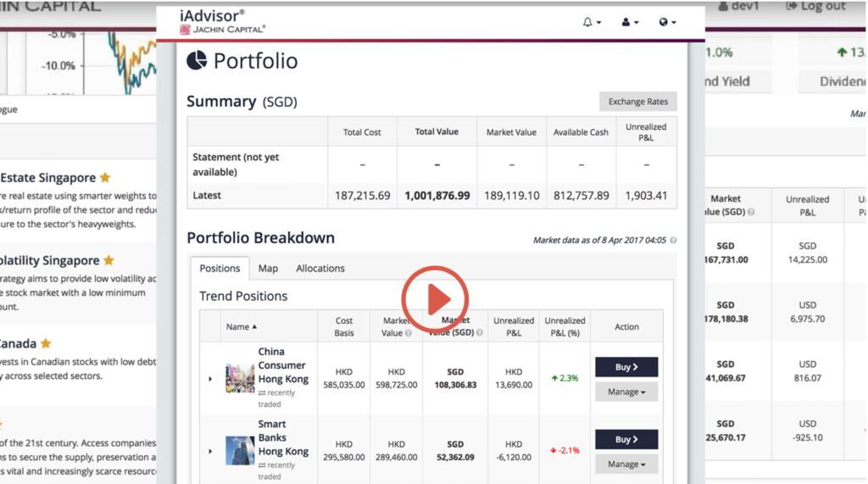Click the iAdvisor Jachin Capital logo
The image size is (868, 484).
[x=223, y=21]
